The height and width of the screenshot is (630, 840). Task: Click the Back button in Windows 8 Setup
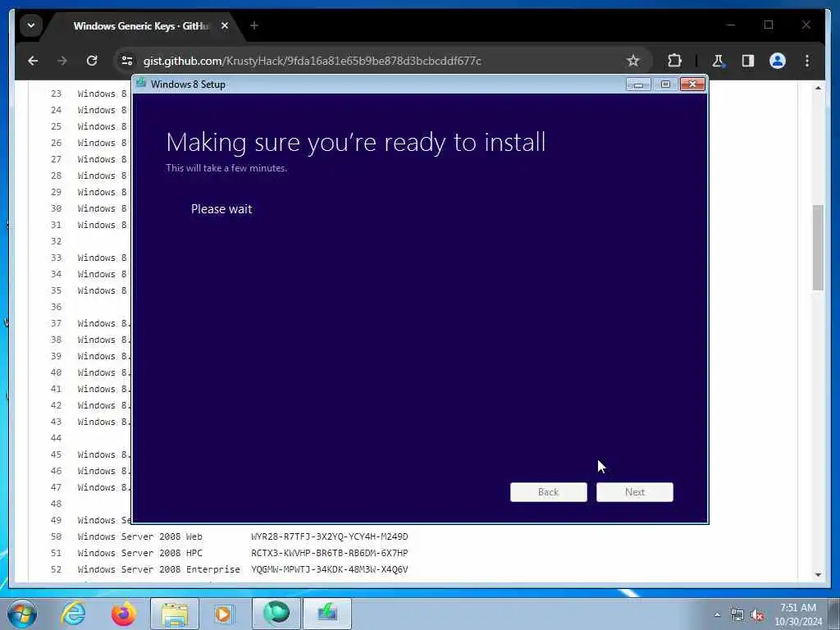[548, 492]
